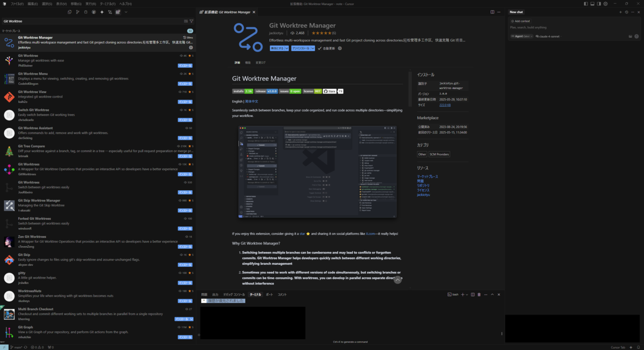
Task: Install the Git Worktree extension by PhilStainer
Action: click(x=185, y=65)
